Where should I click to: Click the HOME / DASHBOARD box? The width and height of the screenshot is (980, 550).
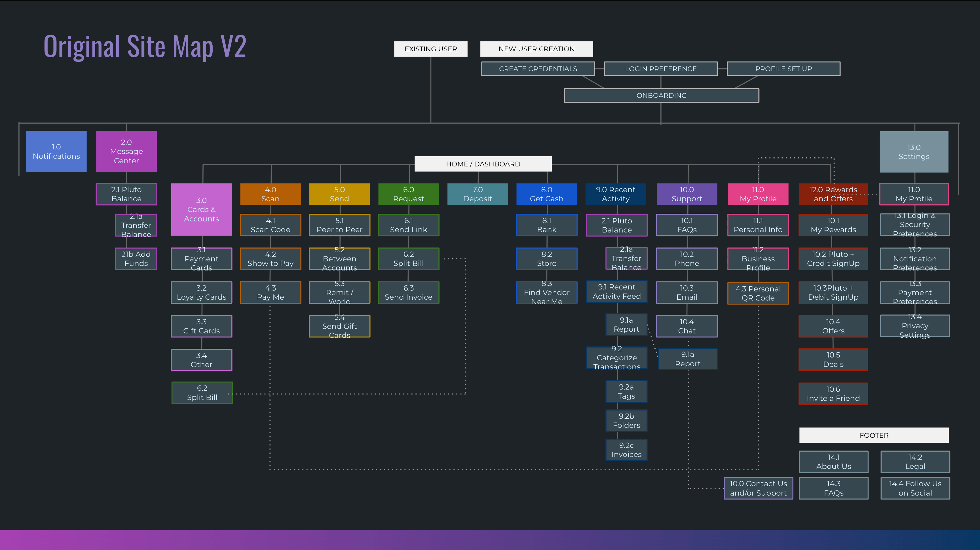pos(483,164)
